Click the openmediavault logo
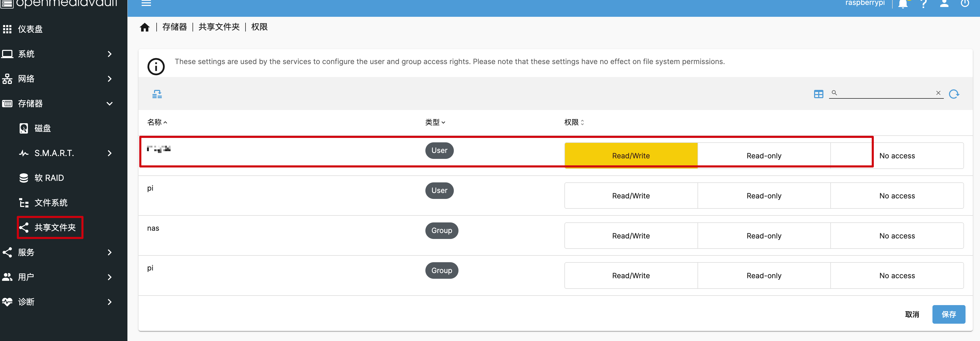 tap(59, 4)
